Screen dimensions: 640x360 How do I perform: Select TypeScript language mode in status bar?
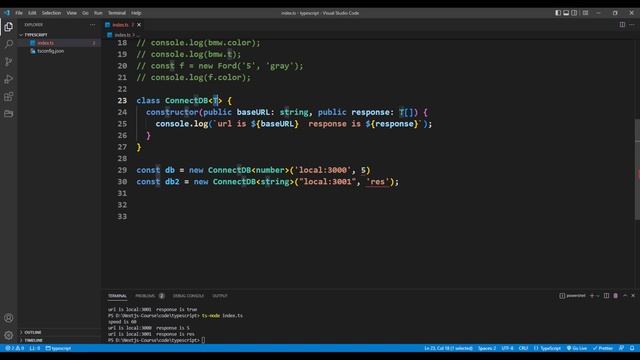[x=547, y=348]
